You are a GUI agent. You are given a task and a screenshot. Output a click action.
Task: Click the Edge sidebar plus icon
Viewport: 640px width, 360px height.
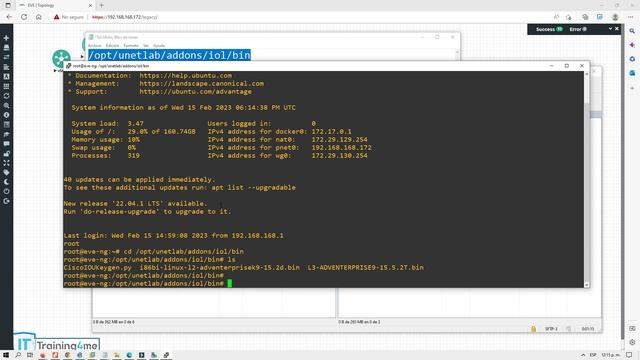(632, 88)
